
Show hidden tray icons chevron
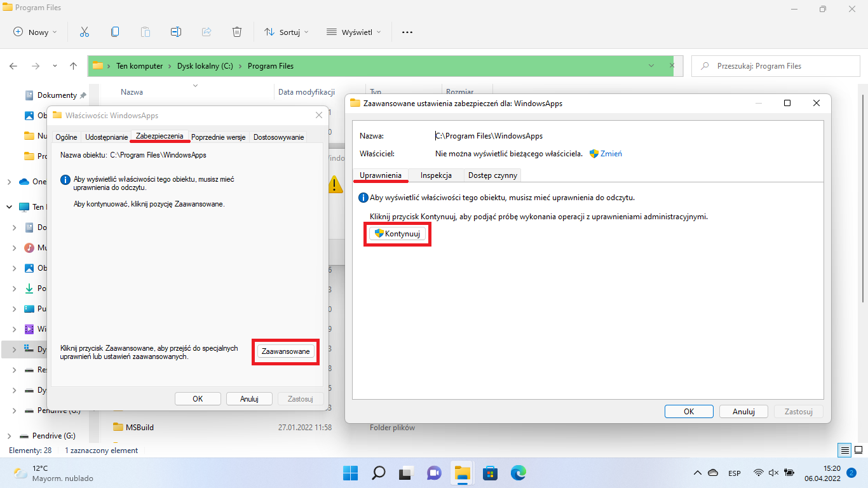coord(697,473)
